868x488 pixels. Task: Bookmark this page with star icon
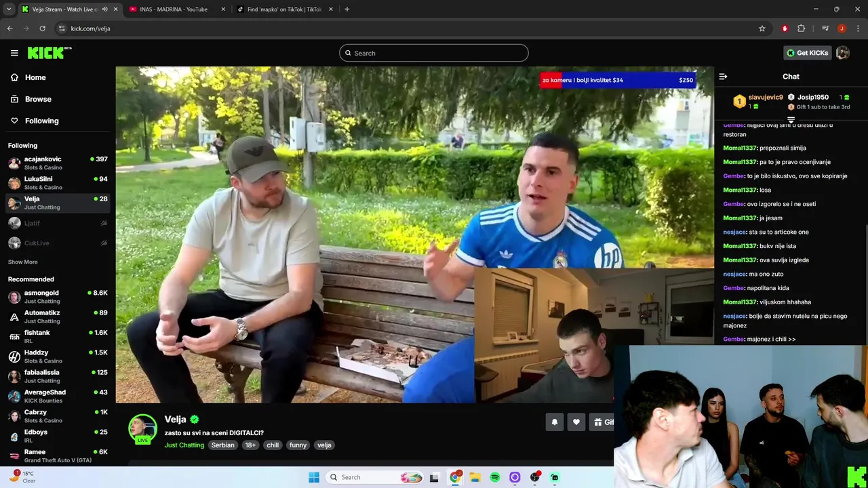pyautogui.click(x=762, y=28)
